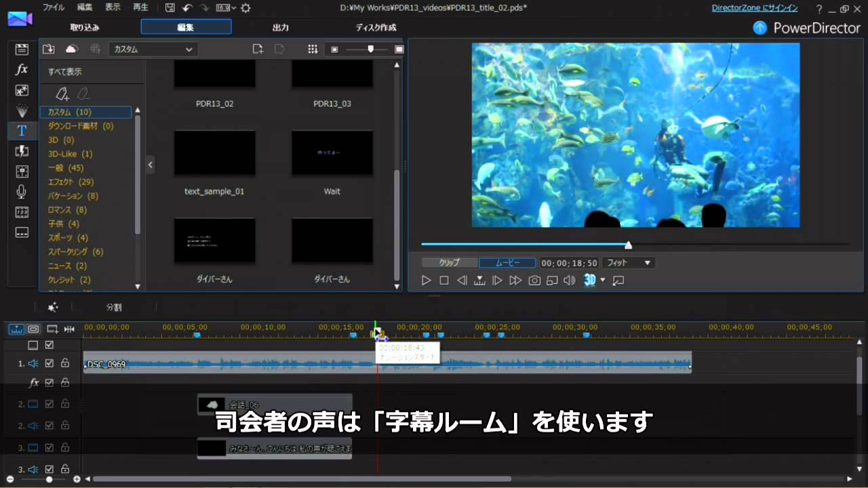
Task: Open the Transition Room lightning icon
Action: [x=22, y=151]
